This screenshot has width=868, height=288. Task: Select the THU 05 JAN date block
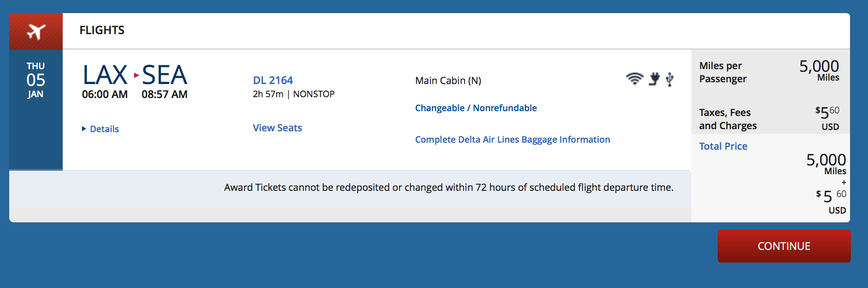coord(36,80)
